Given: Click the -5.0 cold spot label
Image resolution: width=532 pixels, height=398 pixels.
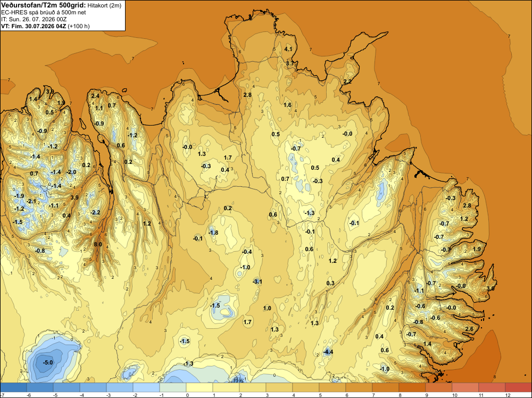Looking at the screenshot, I should point(48,363).
